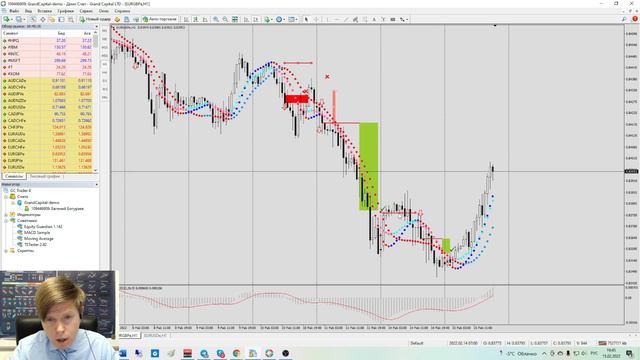Toggle Terminal panel from toolbar

tap(61, 19)
